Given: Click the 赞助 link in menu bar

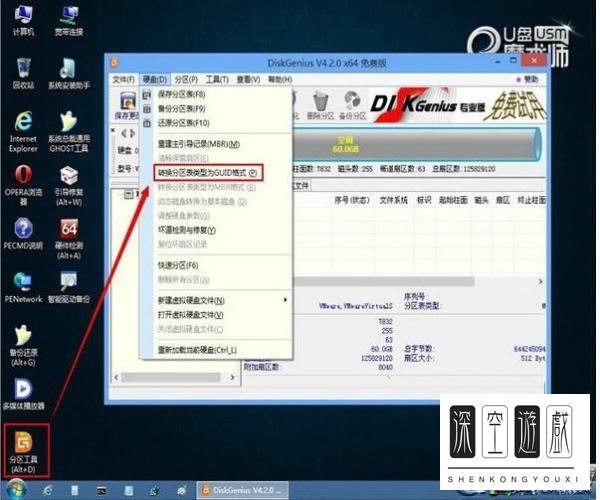Looking at the screenshot, I should point(528,79).
